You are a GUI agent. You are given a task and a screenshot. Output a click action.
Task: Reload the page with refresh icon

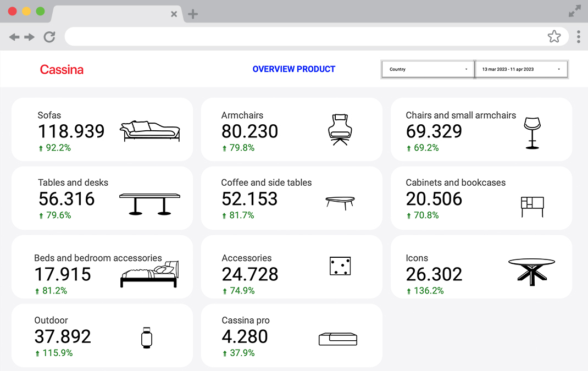[49, 37]
